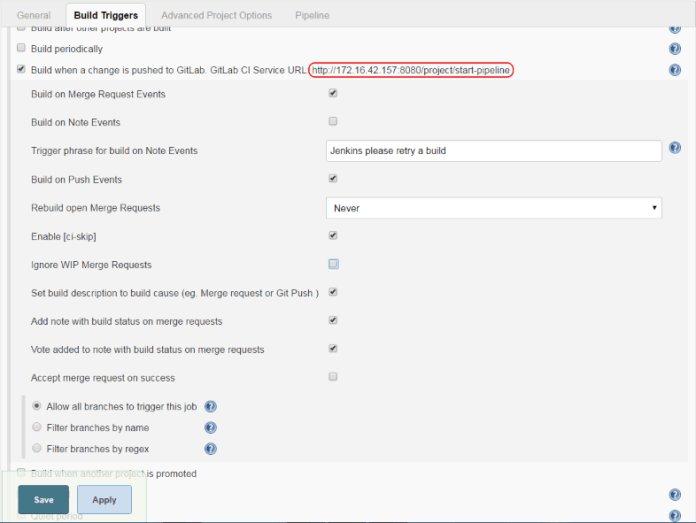This screenshot has height=523, width=696.
Task: Open help for GitLab push build trigger
Action: click(674, 70)
